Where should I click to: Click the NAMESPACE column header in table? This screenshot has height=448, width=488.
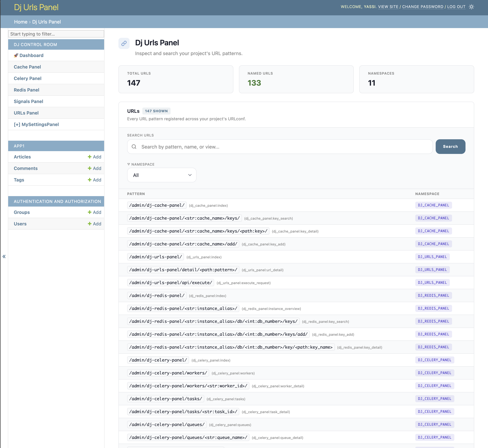coord(427,194)
